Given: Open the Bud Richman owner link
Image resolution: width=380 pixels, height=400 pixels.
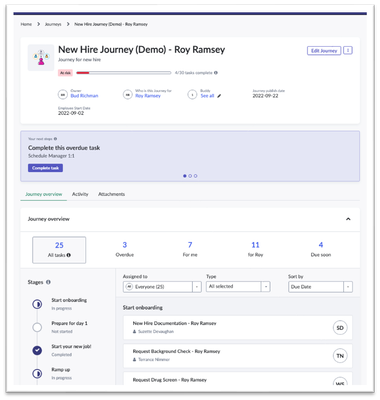Looking at the screenshot, I should [84, 96].
